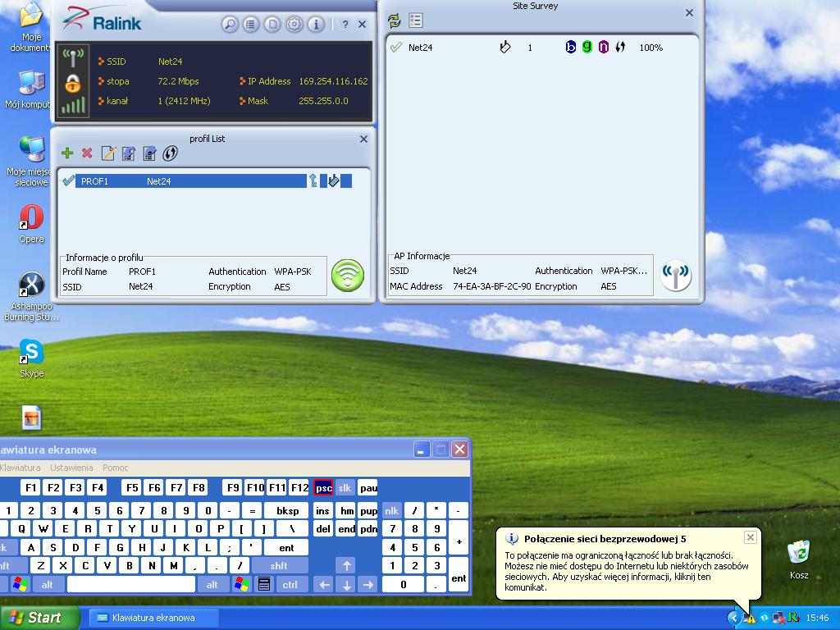Click the context menu key beside ctrl
The height and width of the screenshot is (630, 840).
coord(263,584)
